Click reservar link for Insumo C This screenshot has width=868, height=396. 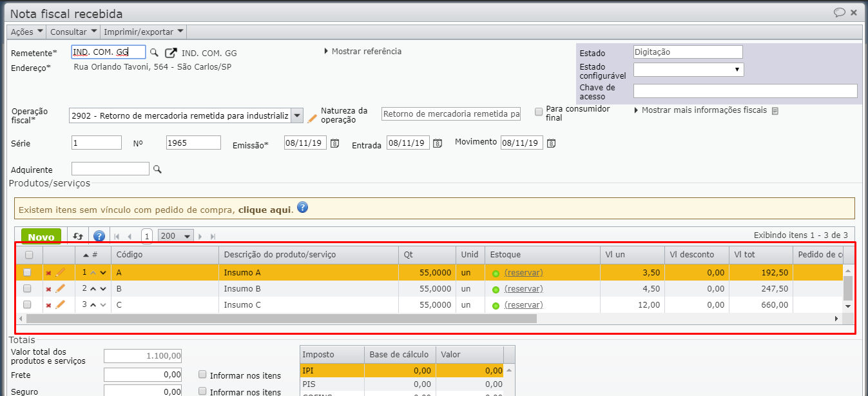523,305
